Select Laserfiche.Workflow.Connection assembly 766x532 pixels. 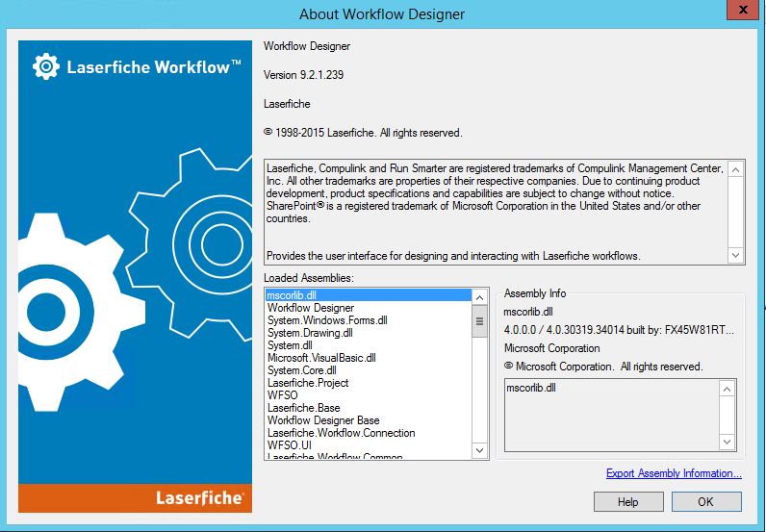[x=369, y=433]
